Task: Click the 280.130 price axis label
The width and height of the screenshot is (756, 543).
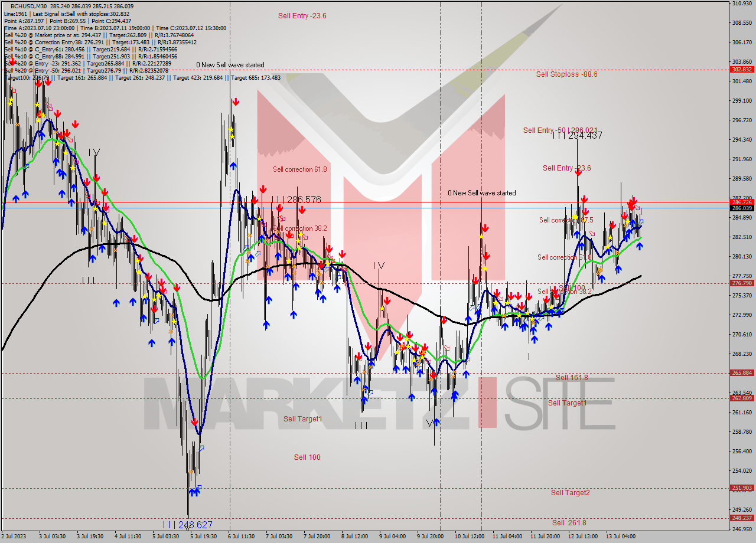Action: click(742, 257)
